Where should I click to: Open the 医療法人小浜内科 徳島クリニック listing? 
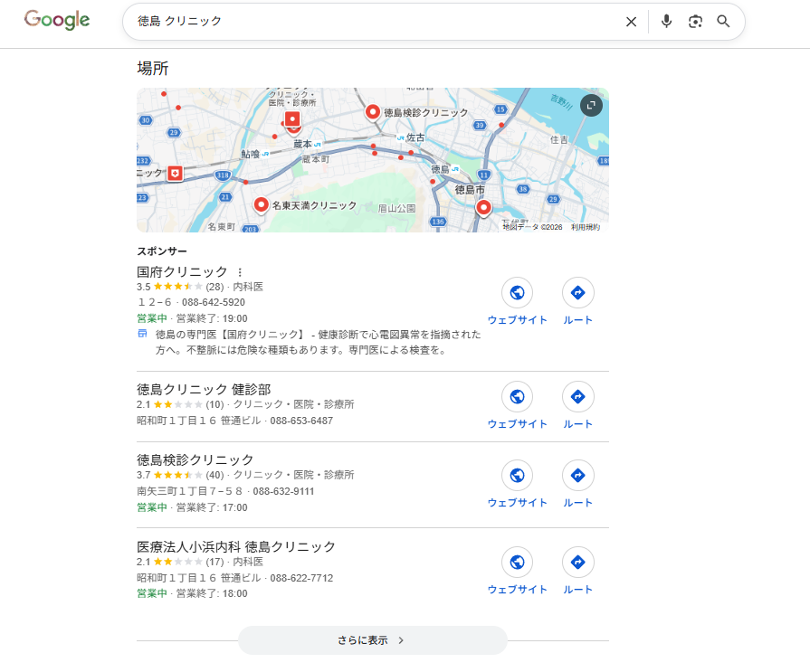pyautogui.click(x=236, y=546)
